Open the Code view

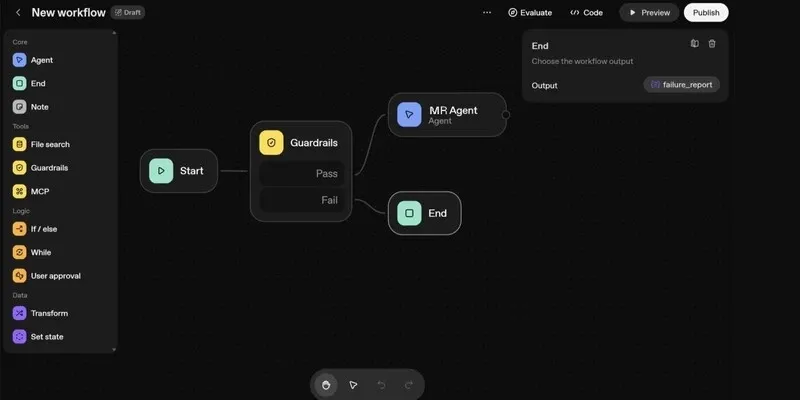tap(586, 13)
